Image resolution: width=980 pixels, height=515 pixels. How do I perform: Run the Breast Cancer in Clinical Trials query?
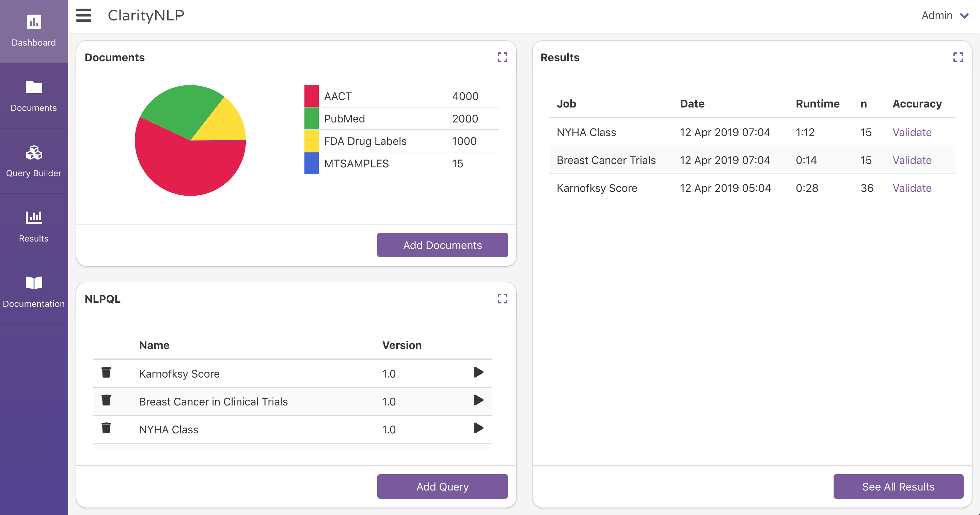pos(478,400)
